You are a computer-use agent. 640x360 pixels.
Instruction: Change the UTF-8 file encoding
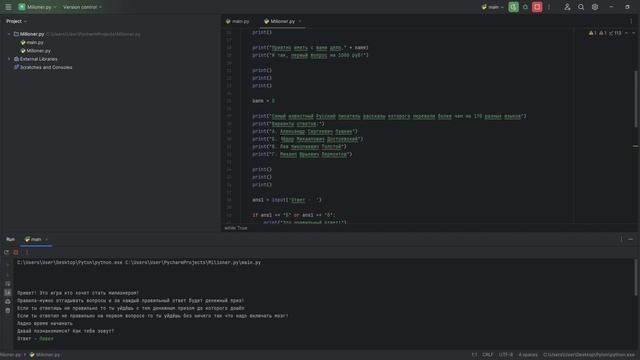click(x=506, y=355)
